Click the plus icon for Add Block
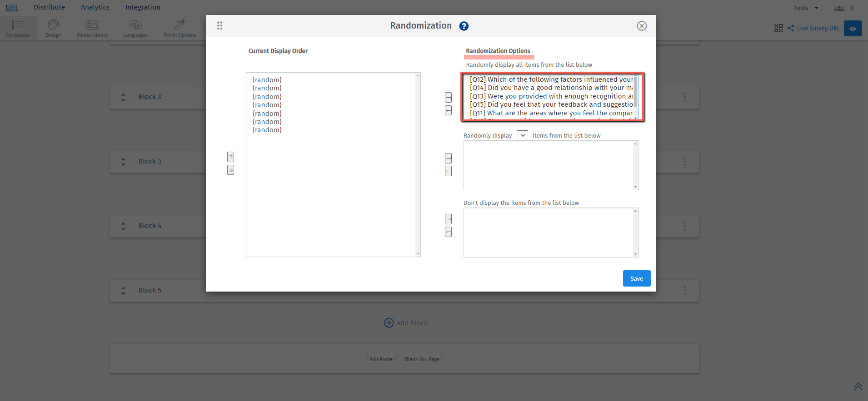868x401 pixels. (x=389, y=323)
